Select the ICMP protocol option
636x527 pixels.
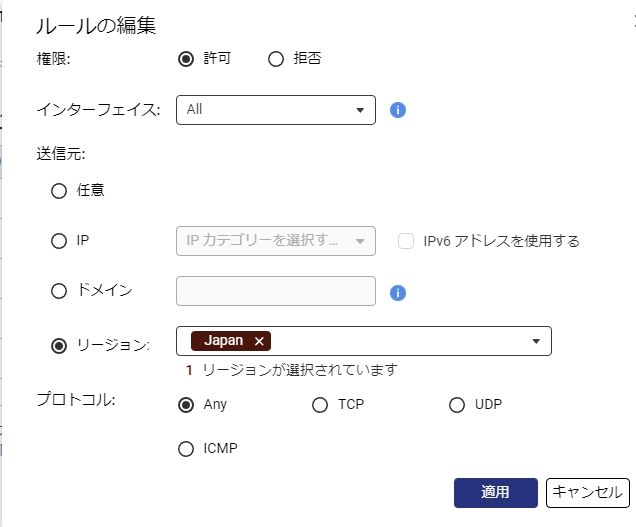185,449
